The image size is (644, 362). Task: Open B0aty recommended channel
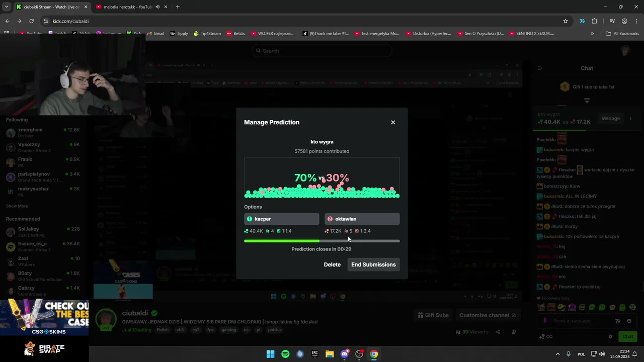[43, 276]
